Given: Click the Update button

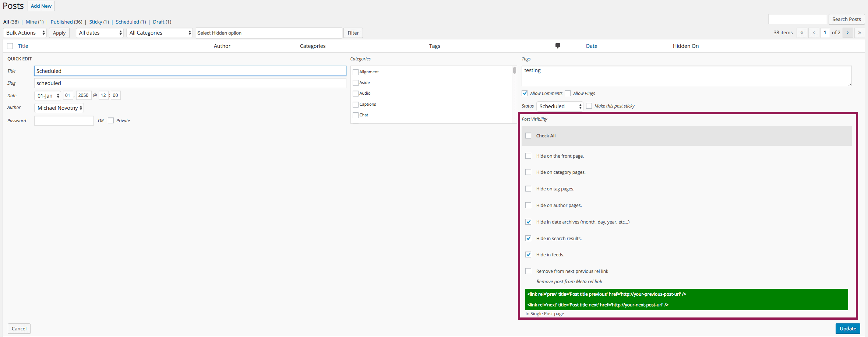Looking at the screenshot, I should (x=848, y=329).
